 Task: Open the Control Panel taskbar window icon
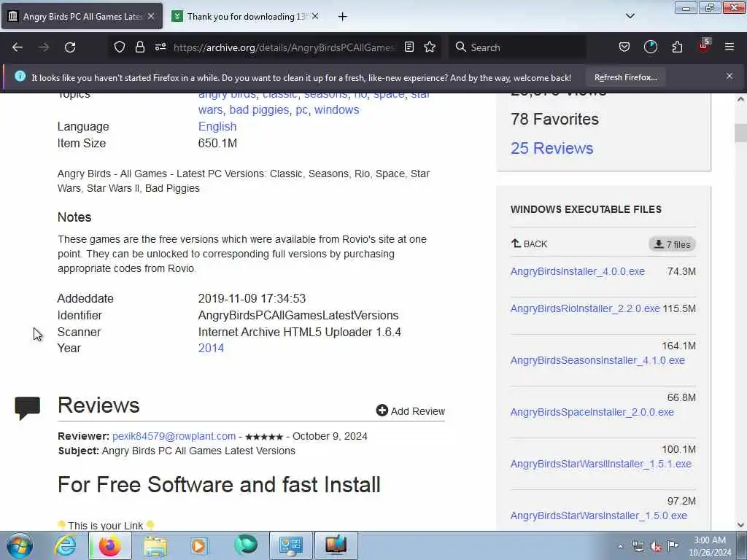[x=290, y=545]
